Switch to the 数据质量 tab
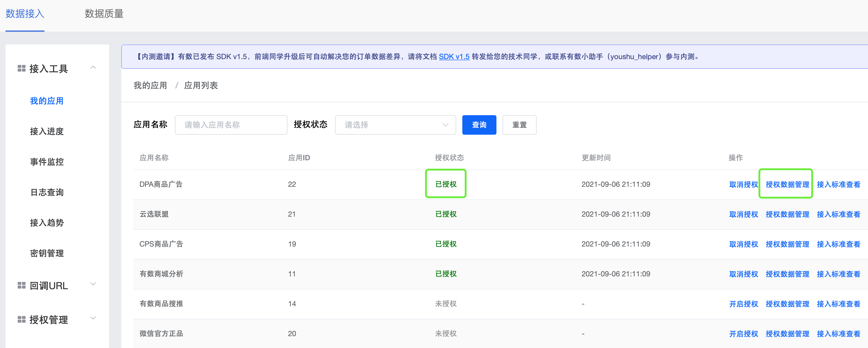The height and width of the screenshot is (348, 868). (104, 14)
